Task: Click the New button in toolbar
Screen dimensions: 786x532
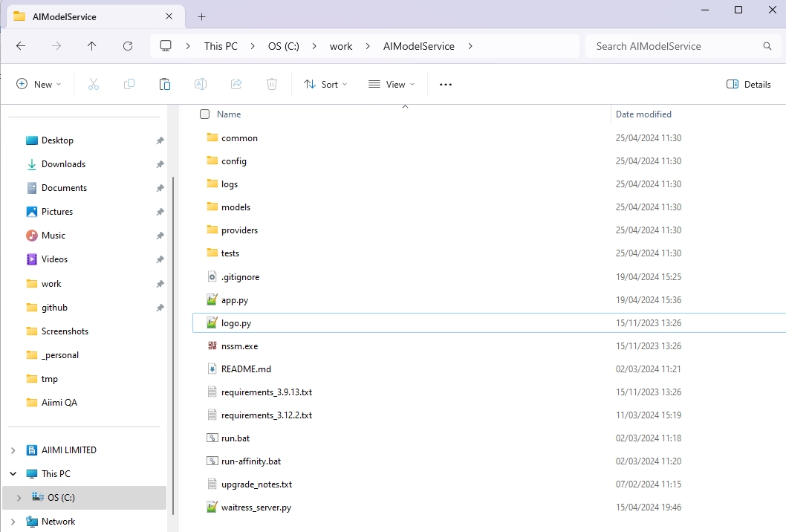Action: click(x=39, y=85)
